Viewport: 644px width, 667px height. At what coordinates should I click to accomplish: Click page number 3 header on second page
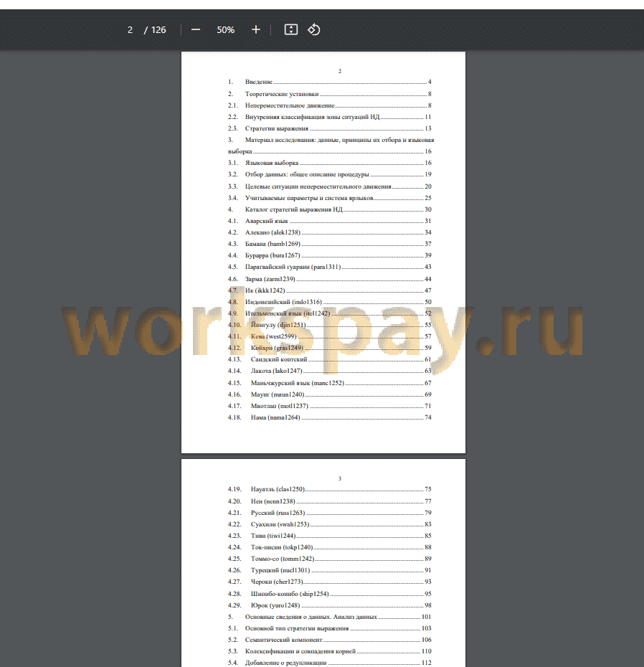(x=339, y=478)
